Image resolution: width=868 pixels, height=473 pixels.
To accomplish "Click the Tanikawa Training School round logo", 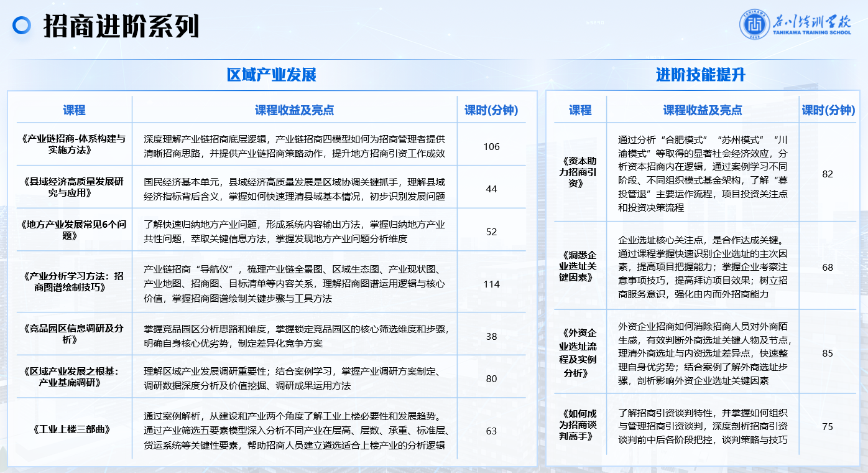I will (754, 25).
